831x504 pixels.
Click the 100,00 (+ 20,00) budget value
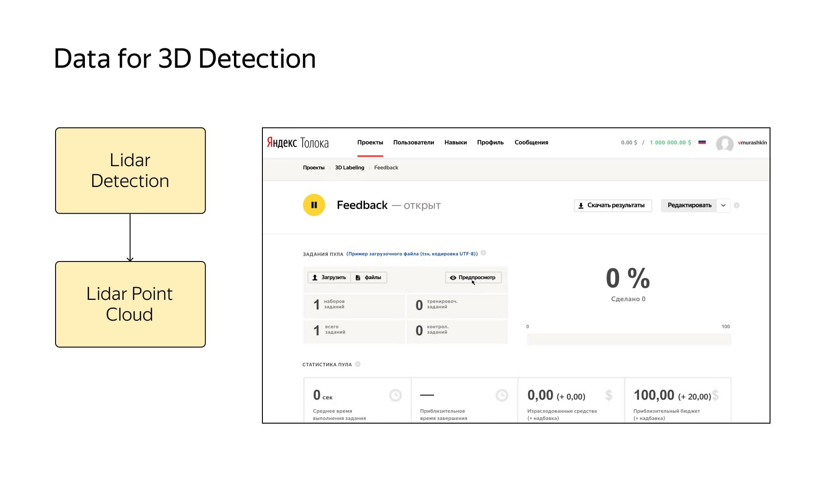coord(672,396)
